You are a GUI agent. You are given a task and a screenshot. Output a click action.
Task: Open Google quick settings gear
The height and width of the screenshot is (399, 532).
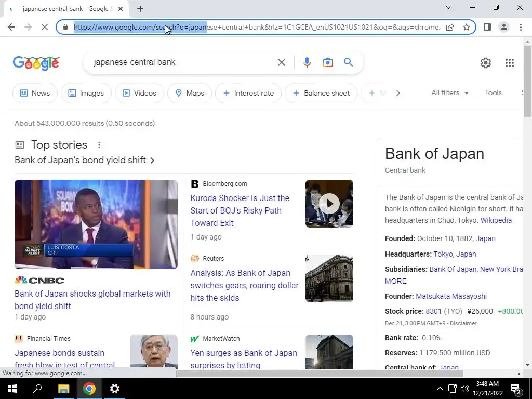(x=486, y=63)
